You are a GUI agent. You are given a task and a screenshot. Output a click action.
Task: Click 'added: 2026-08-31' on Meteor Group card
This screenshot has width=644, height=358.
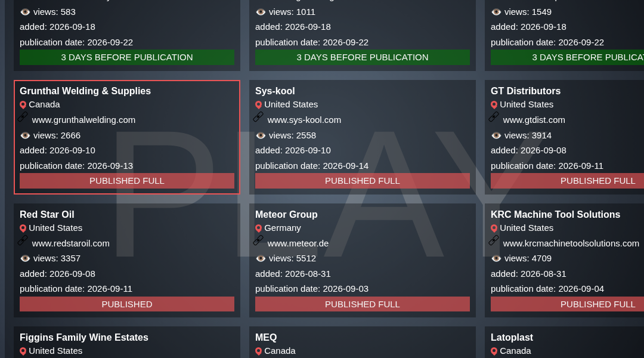[293, 274]
